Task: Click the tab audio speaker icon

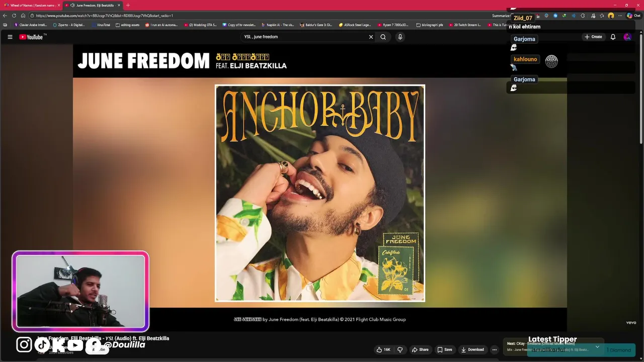Action: 72,5
